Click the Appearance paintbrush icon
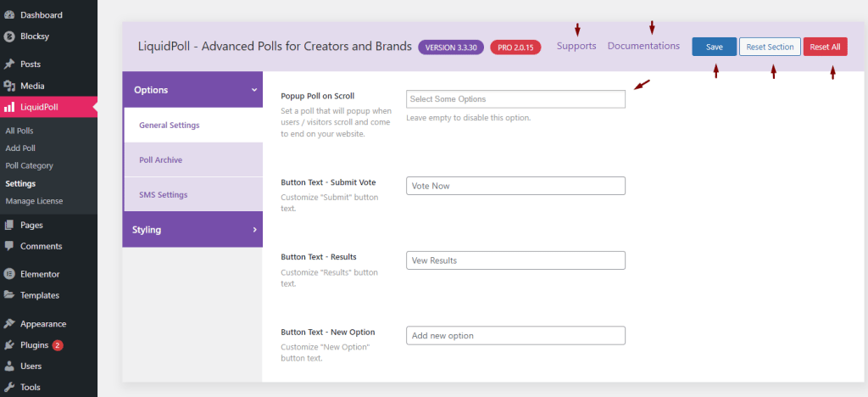Viewport: 868px width, 397px height. pyautogui.click(x=8, y=323)
